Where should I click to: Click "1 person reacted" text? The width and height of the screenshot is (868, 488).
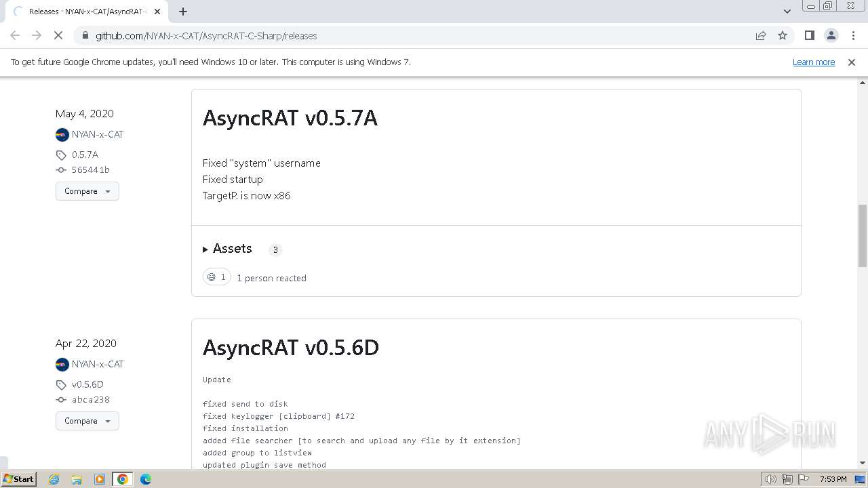pos(271,278)
